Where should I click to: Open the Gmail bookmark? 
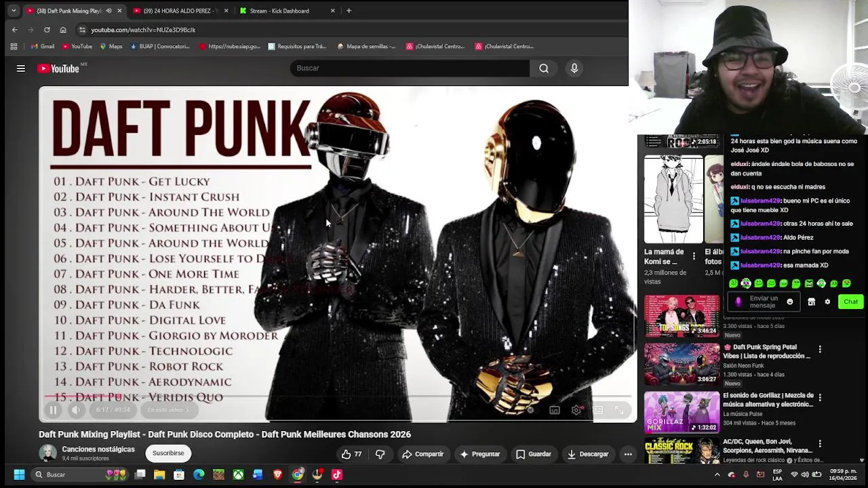(x=42, y=47)
